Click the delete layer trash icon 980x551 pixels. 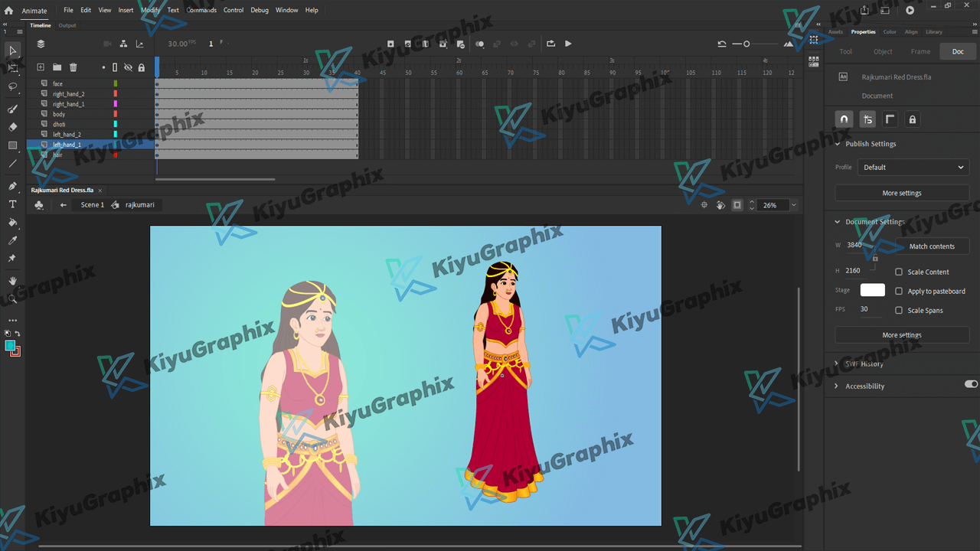(73, 67)
